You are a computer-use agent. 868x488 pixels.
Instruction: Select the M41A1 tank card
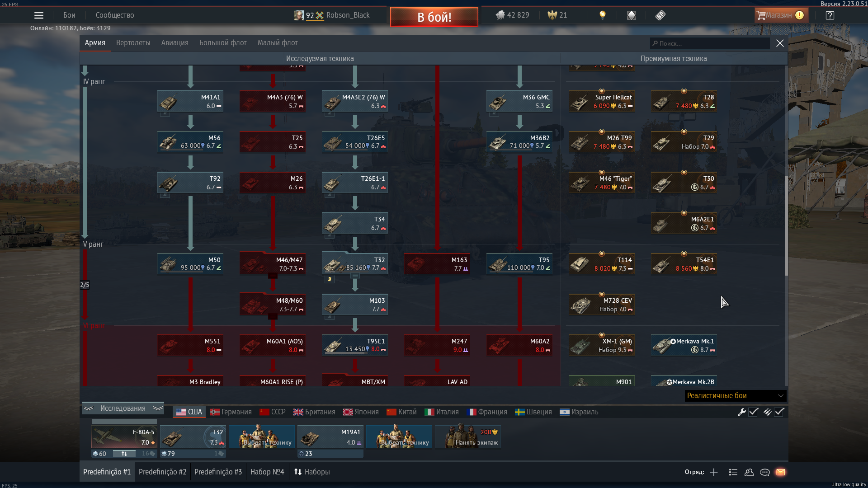click(190, 101)
